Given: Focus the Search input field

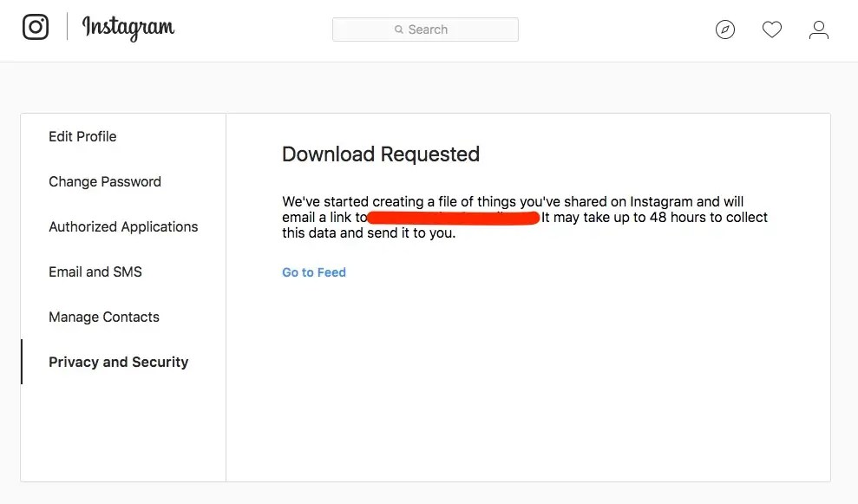Looking at the screenshot, I should 425,29.
